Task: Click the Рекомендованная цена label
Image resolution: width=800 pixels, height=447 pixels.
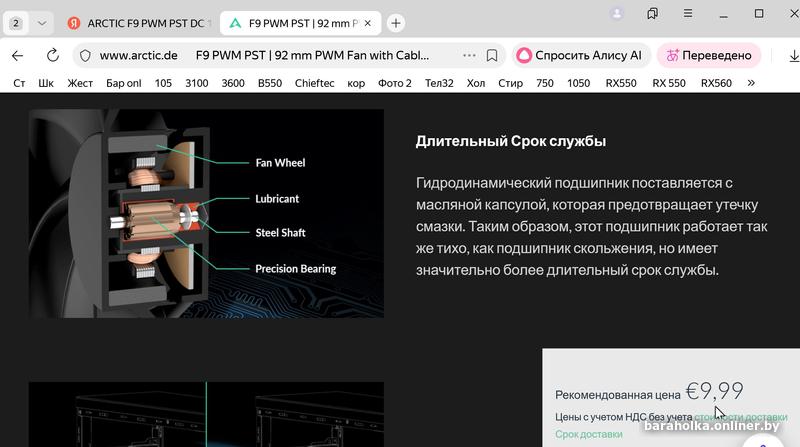Action: point(618,395)
